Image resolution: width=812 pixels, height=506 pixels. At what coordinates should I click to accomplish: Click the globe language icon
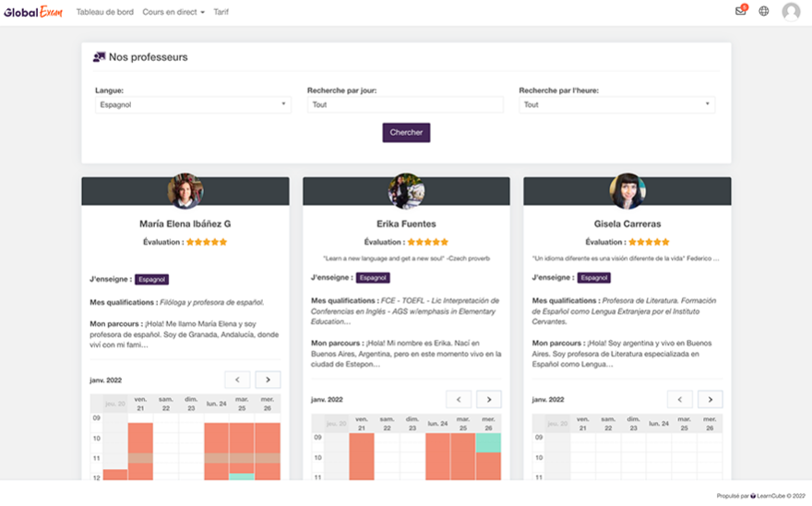tap(764, 12)
